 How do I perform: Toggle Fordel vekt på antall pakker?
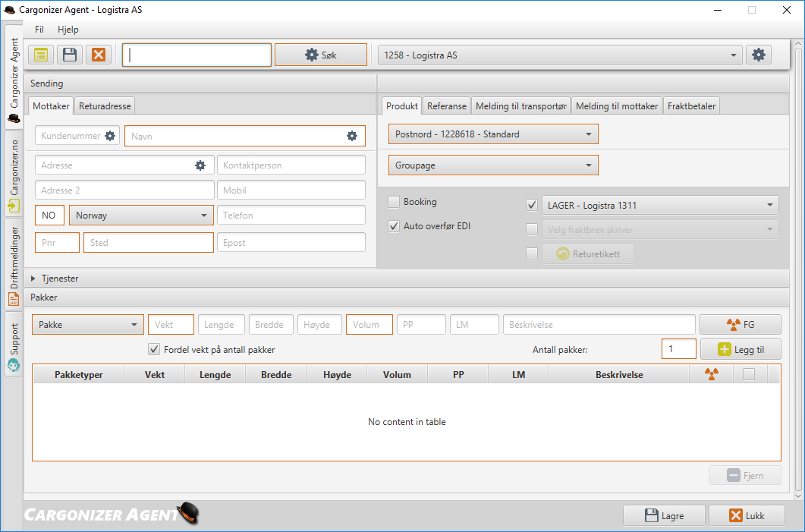click(154, 349)
